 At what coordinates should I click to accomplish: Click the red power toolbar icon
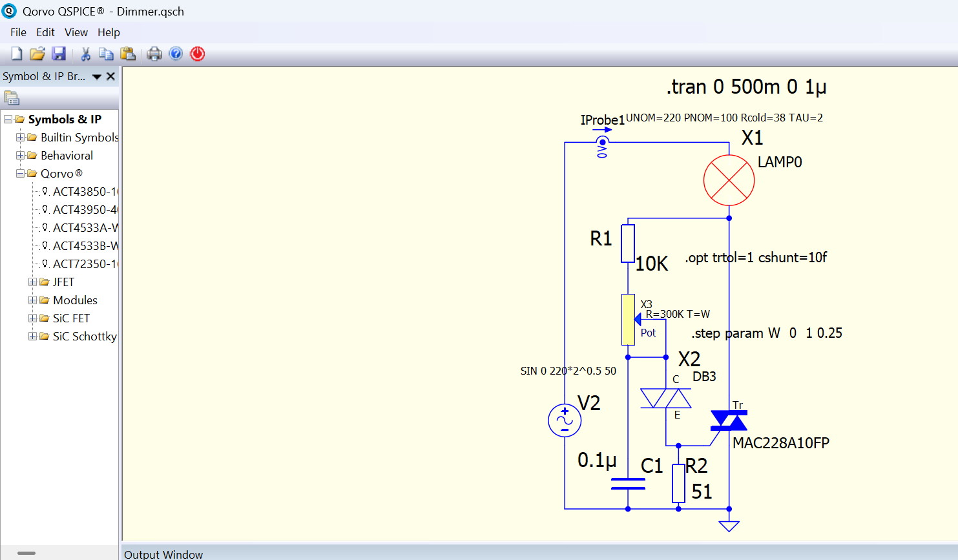pyautogui.click(x=198, y=54)
